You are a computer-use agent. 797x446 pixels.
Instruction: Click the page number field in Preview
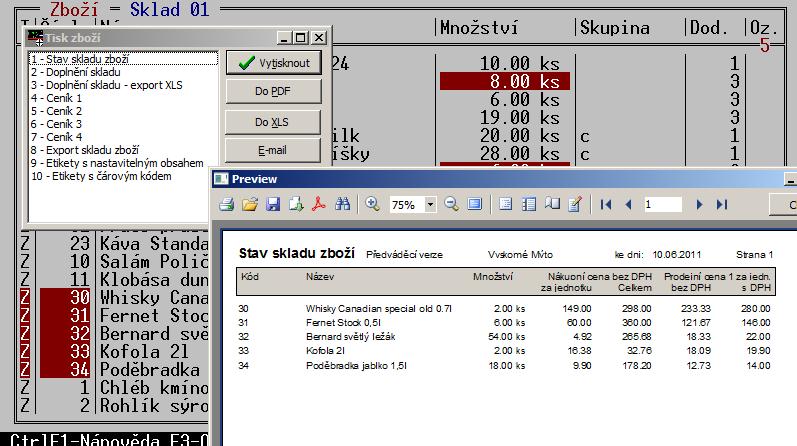click(662, 204)
